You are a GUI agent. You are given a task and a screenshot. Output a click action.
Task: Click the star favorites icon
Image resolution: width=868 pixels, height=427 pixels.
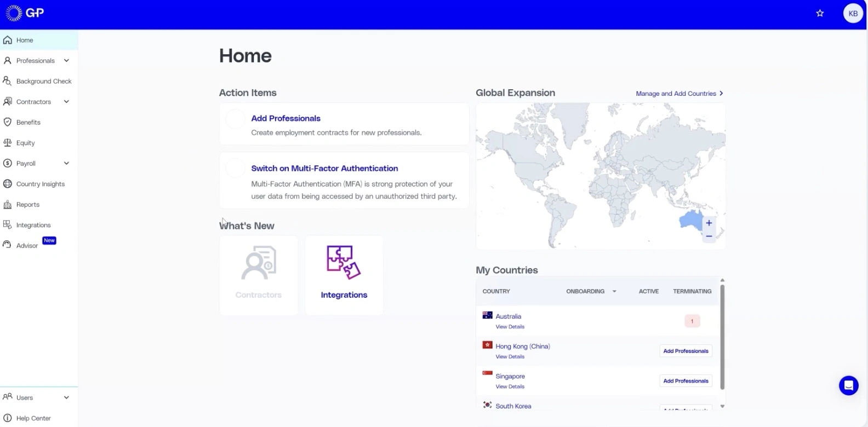pos(820,13)
